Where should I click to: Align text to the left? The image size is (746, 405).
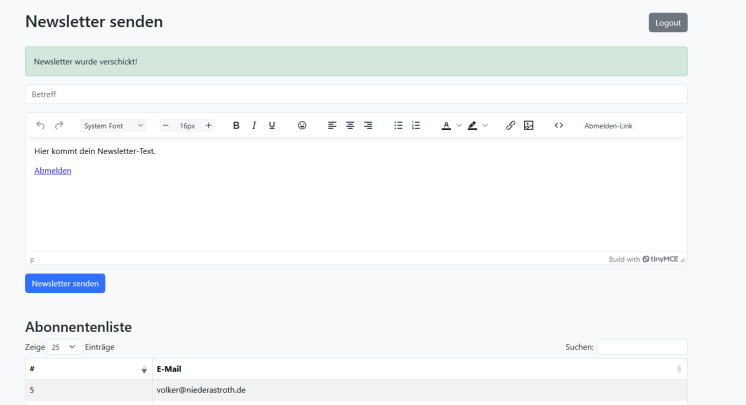332,126
